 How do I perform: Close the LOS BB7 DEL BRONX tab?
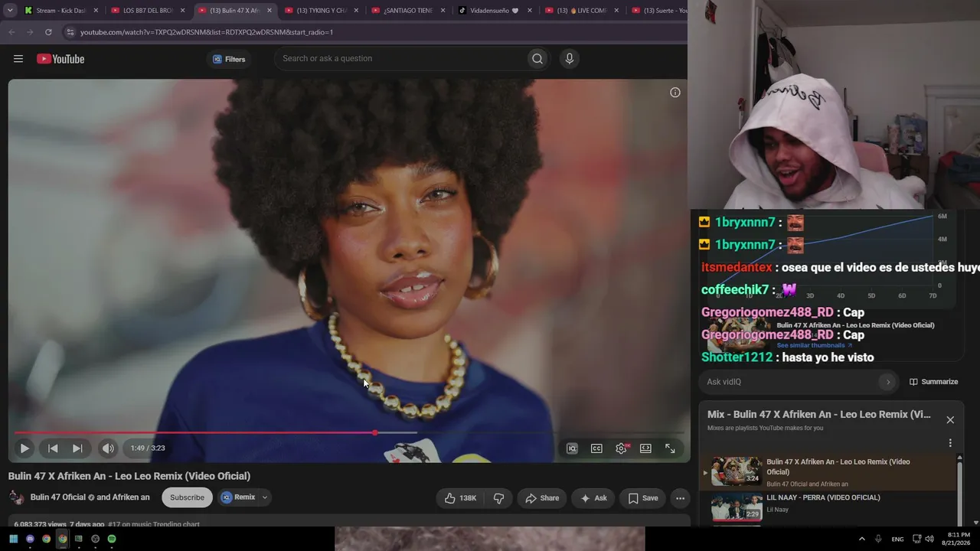click(x=182, y=11)
